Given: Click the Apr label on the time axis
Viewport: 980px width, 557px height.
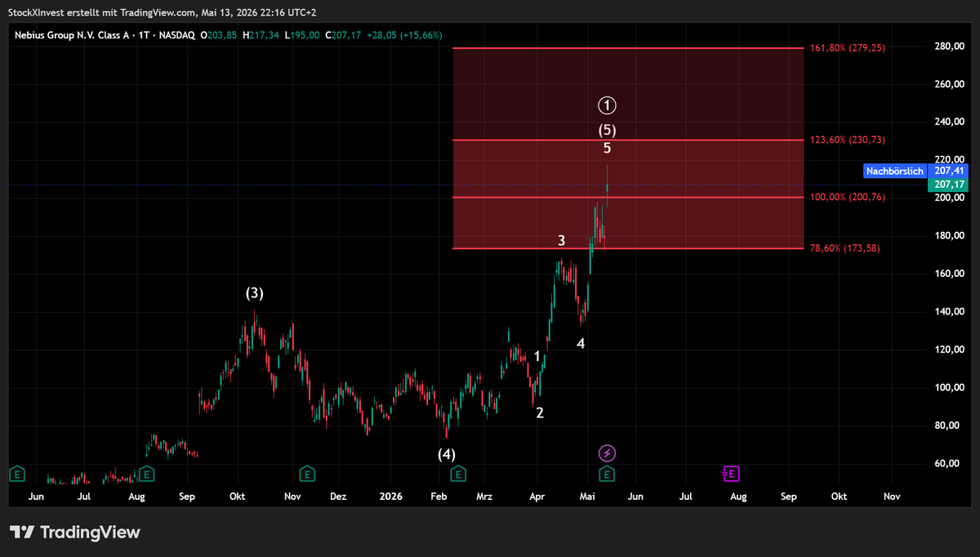Looking at the screenshot, I should coord(537,496).
